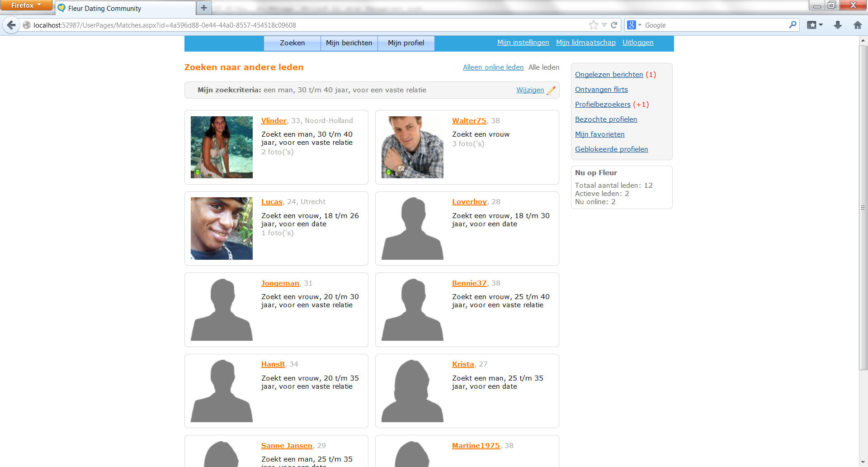Click the pencil icon next to Wijzigen
868x467 pixels.
pos(551,90)
